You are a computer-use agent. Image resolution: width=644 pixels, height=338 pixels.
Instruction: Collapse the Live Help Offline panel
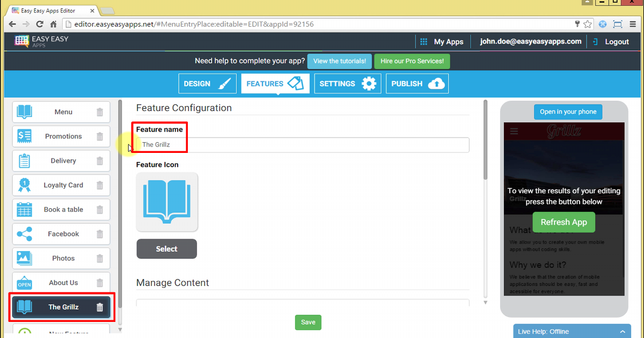coord(621,331)
